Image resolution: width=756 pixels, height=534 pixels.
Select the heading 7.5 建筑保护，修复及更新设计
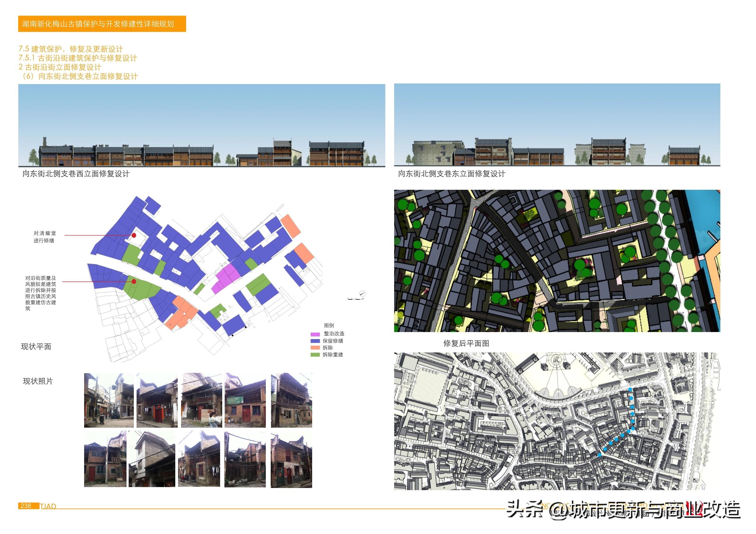coord(71,49)
